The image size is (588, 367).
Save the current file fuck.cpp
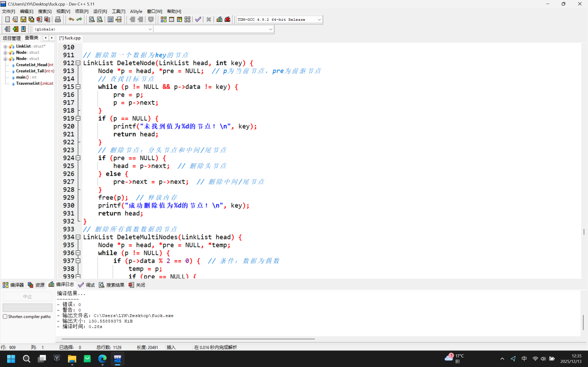[x=23, y=19]
